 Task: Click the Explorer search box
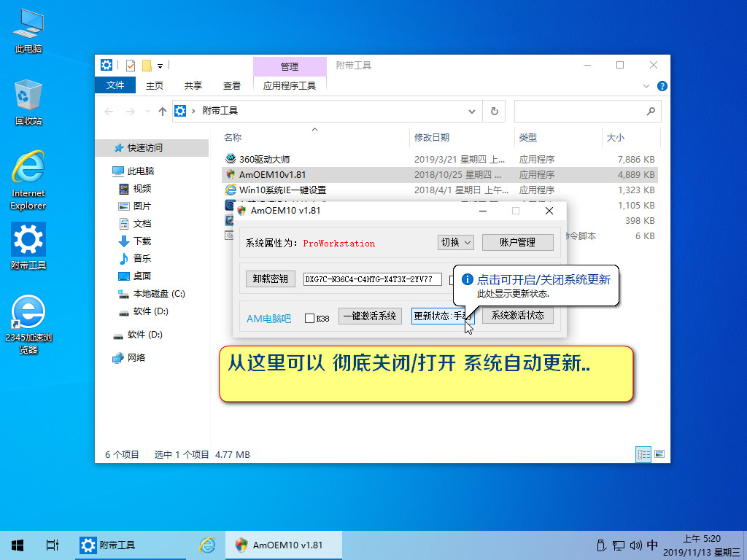[587, 112]
